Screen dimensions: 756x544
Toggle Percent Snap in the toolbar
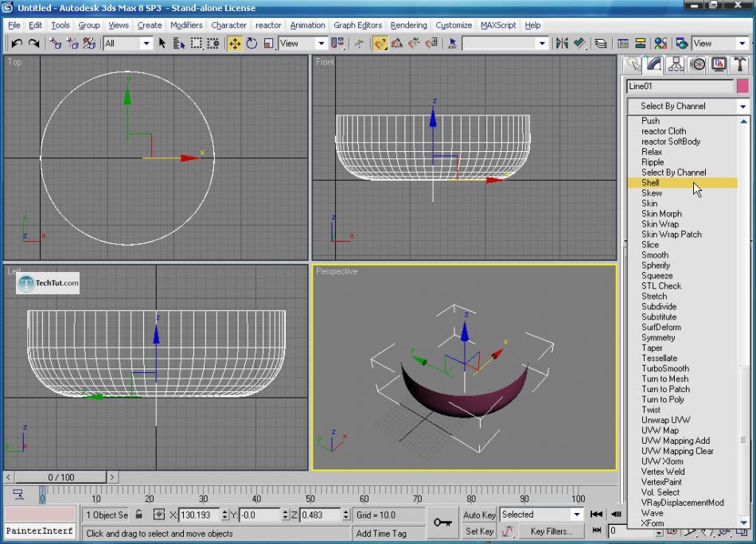pos(414,44)
